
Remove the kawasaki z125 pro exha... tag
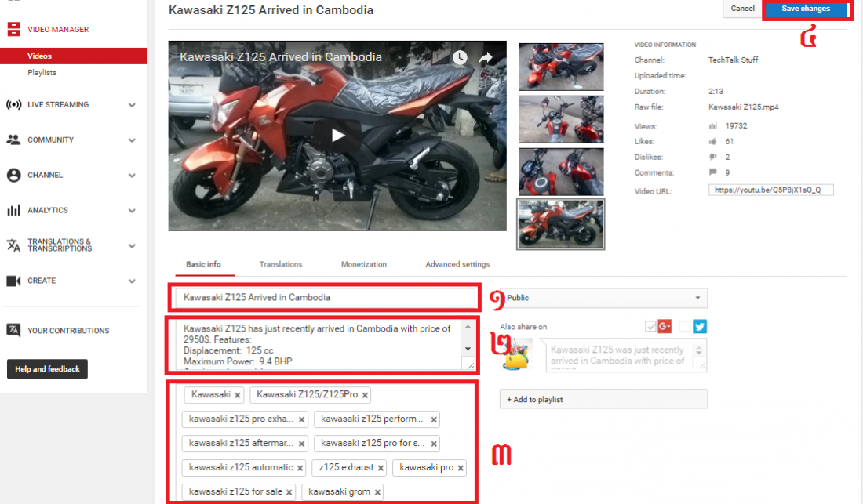click(301, 419)
